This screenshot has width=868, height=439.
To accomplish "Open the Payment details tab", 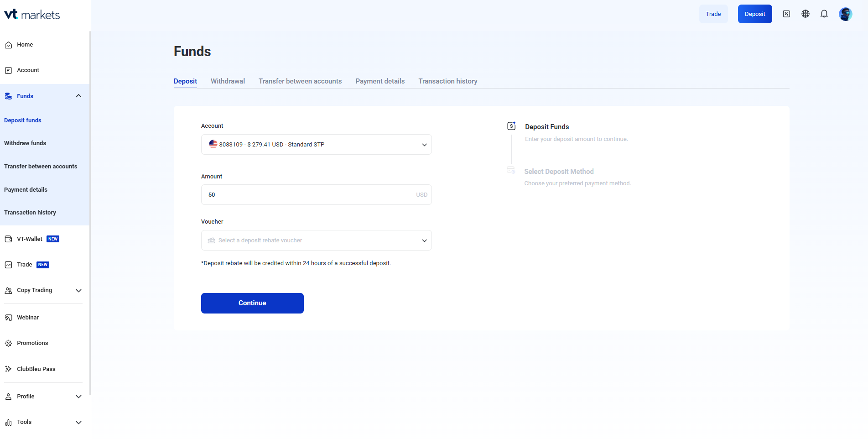I will coord(380,81).
